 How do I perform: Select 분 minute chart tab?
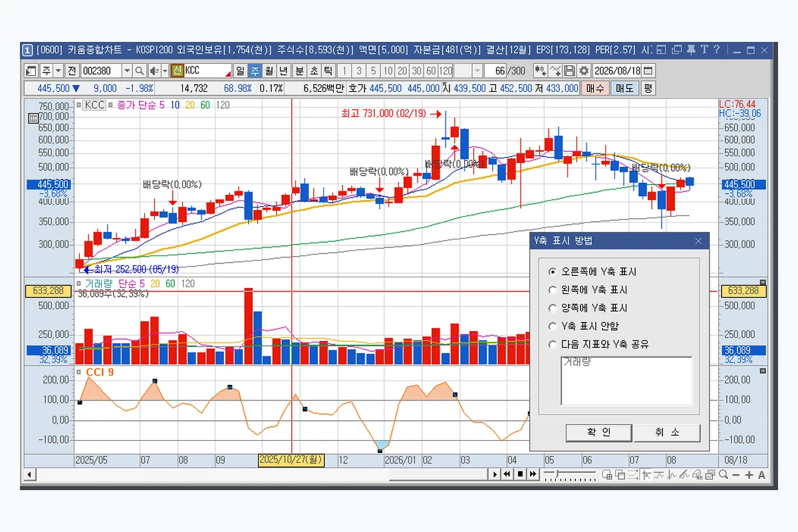(x=299, y=70)
